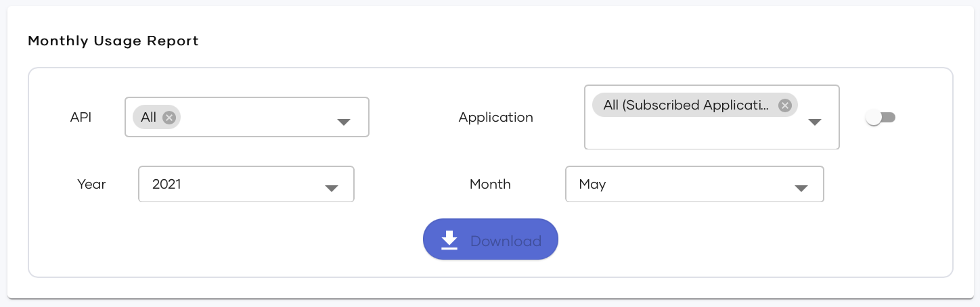
Task: Expand the API dropdown arrow
Action: coord(344,122)
